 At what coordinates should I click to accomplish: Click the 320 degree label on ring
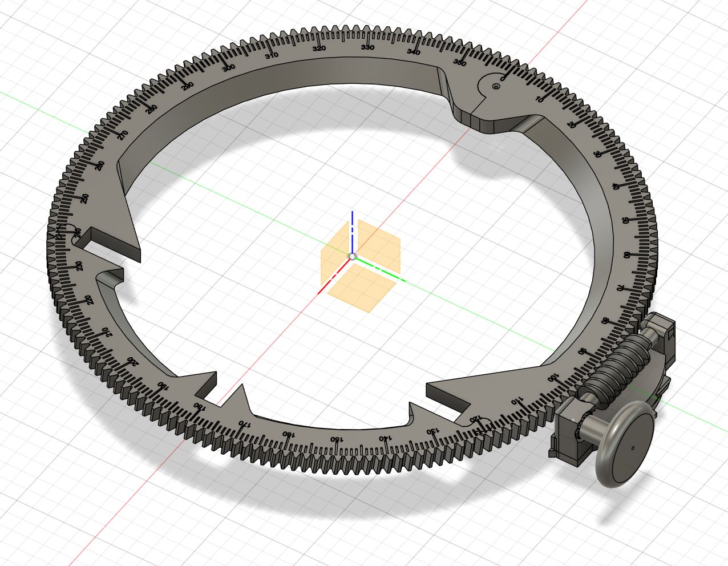pos(319,48)
